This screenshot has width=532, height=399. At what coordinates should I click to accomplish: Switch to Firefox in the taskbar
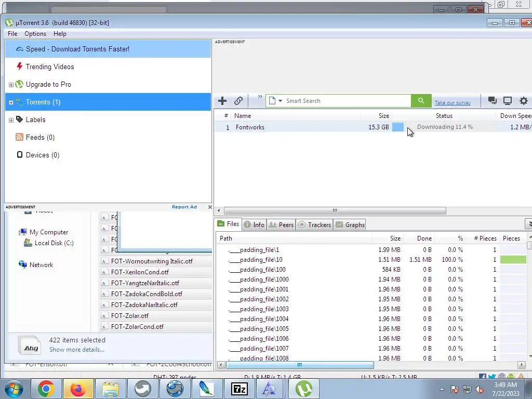(x=78, y=389)
